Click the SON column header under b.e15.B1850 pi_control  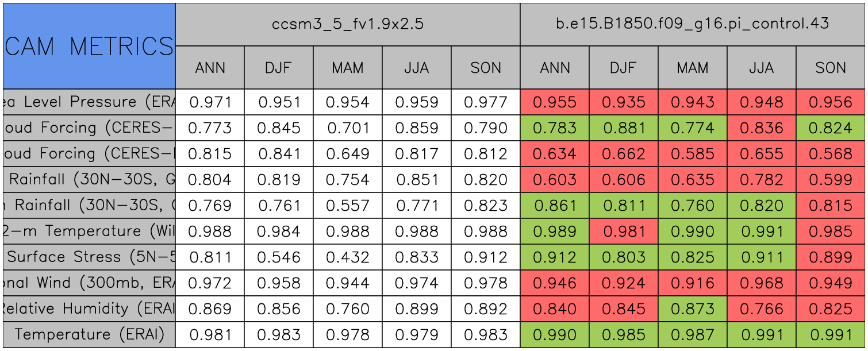[x=831, y=68]
